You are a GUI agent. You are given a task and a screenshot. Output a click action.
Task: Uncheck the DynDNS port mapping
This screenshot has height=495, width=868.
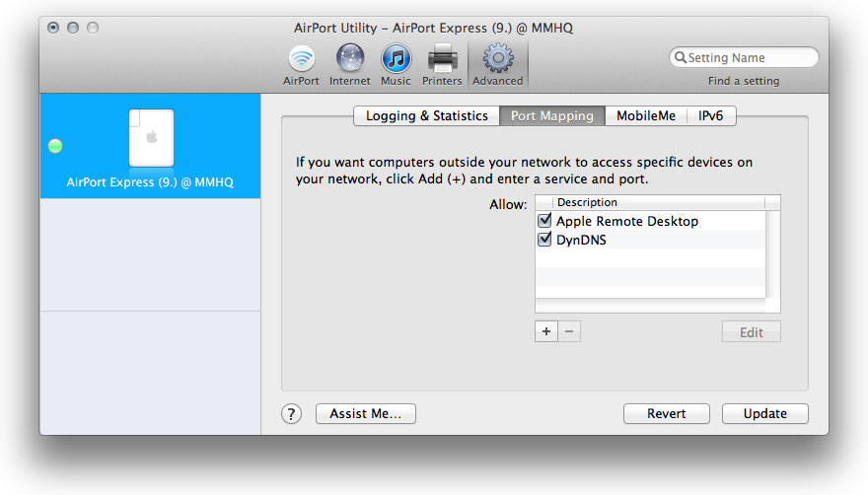pos(544,240)
